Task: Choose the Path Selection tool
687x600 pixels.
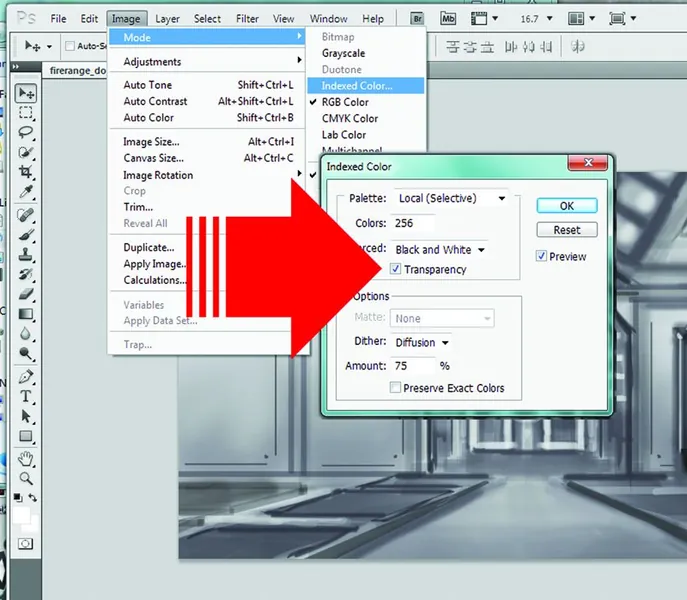Action: pos(26,416)
